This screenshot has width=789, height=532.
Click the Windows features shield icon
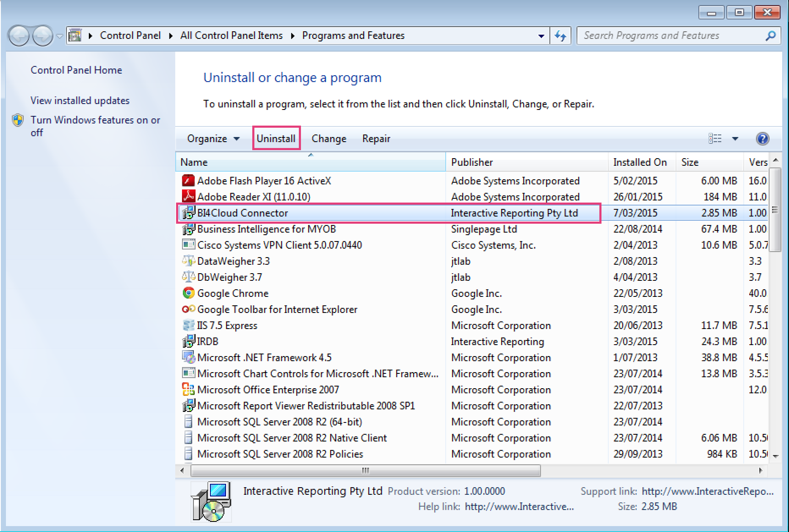18,120
